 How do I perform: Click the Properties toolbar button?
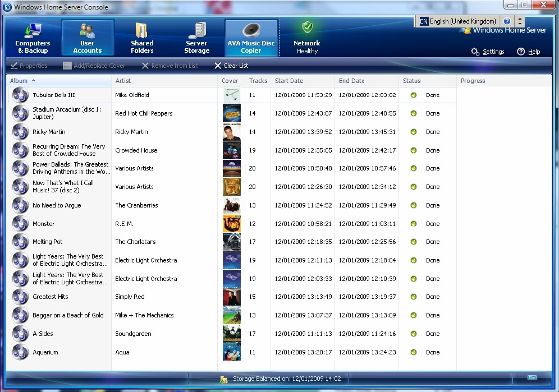29,66
